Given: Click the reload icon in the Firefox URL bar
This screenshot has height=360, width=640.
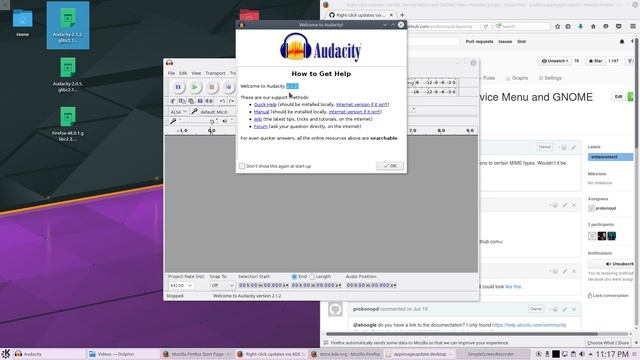Looking at the screenshot, I should tap(485, 27).
